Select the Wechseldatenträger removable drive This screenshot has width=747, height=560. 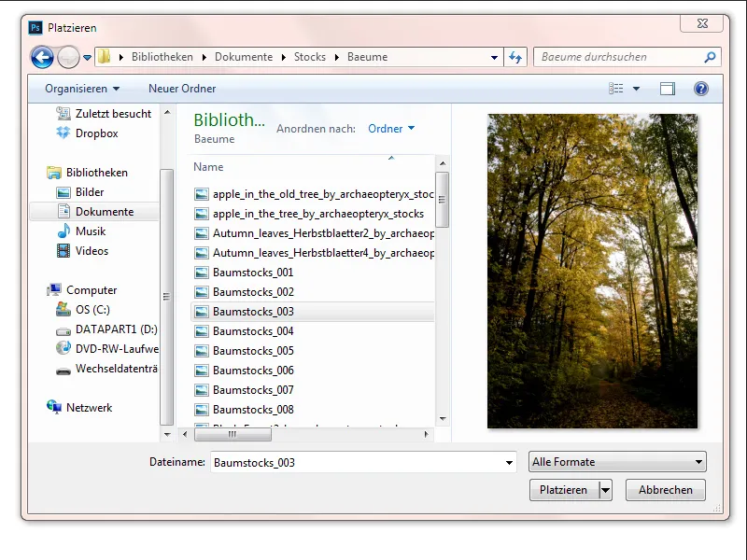tap(106, 369)
